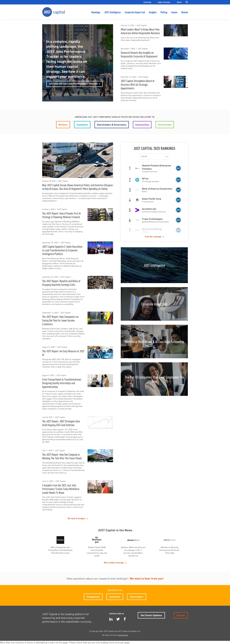The image size is (230, 644).
Task: Open More Companies Are Giving Paid Parental Leave
Action: pyautogui.click(x=60, y=550)
